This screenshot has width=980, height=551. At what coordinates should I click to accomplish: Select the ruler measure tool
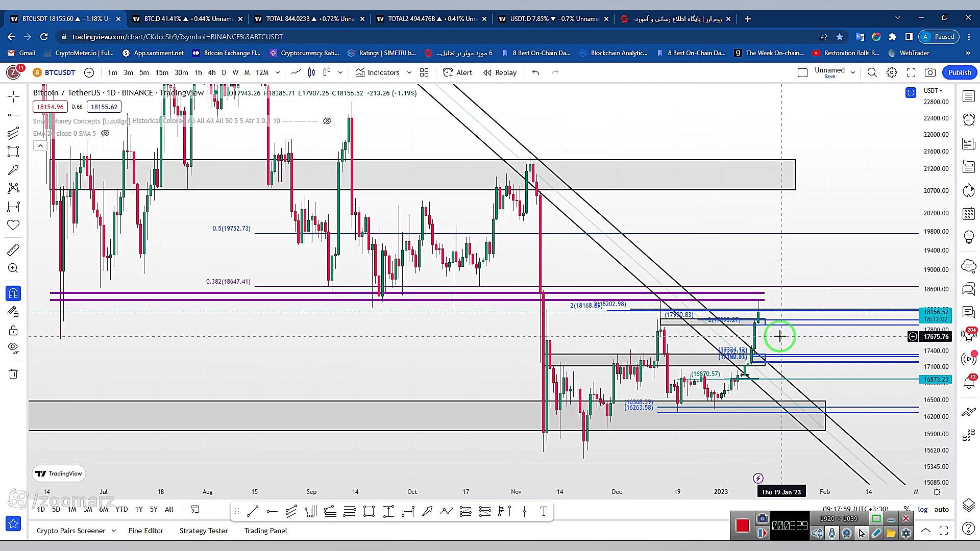click(x=13, y=249)
